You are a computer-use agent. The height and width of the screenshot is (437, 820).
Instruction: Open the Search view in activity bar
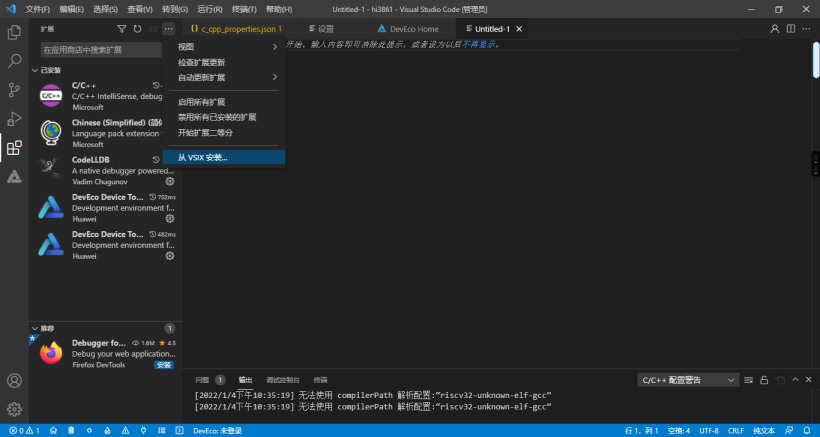(14, 61)
